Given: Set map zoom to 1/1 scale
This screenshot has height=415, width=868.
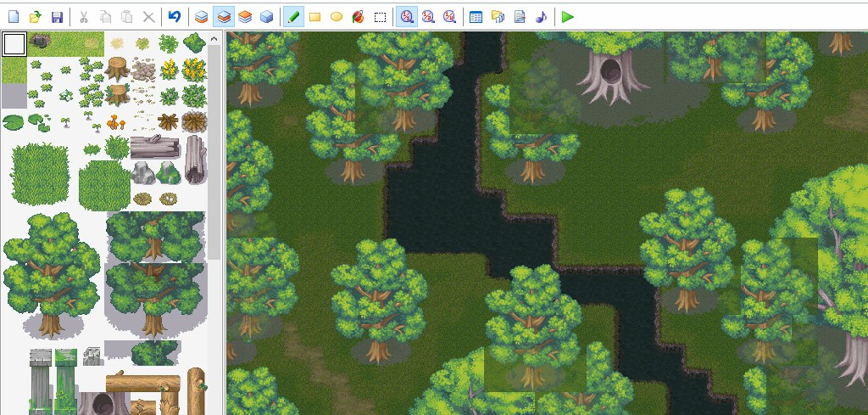Looking at the screenshot, I should (x=407, y=17).
